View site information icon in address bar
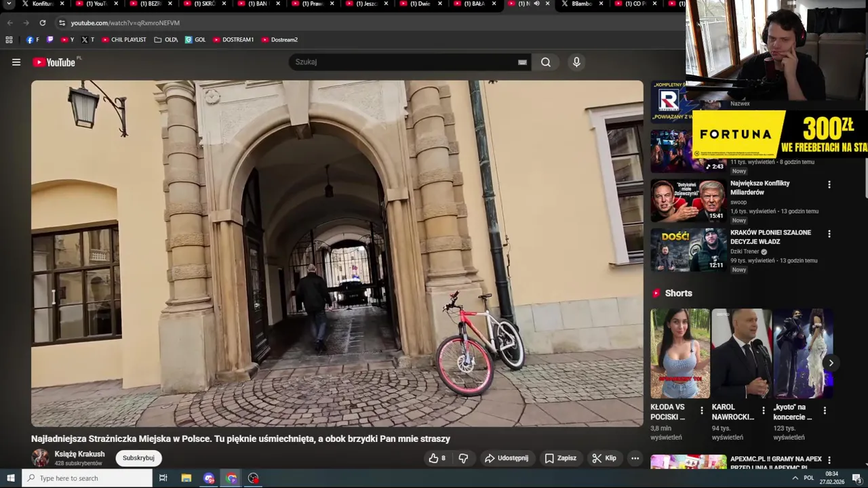 pos(62,23)
